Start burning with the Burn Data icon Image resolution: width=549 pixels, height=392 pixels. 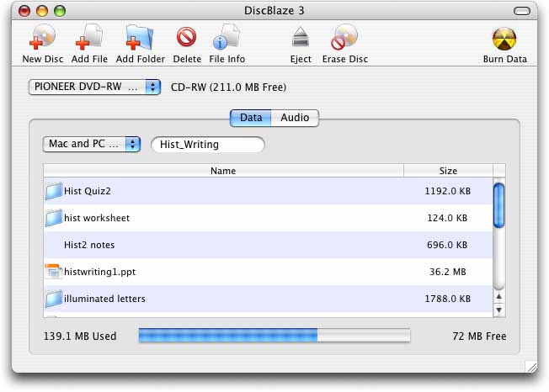tap(504, 39)
